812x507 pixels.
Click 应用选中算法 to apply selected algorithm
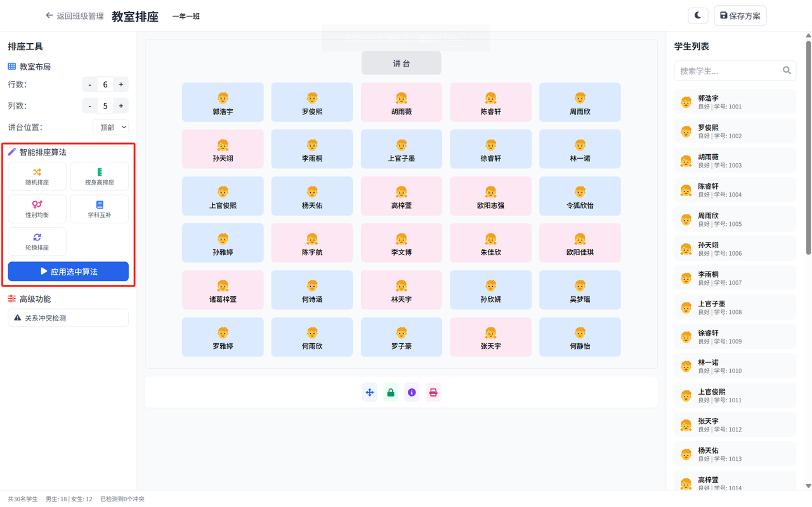(x=68, y=271)
